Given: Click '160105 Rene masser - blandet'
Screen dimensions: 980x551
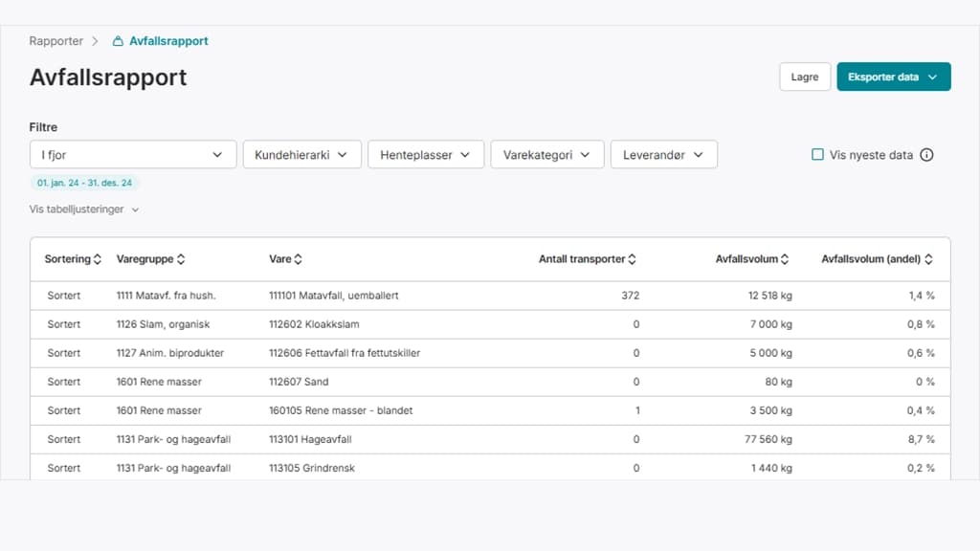Looking at the screenshot, I should [341, 410].
